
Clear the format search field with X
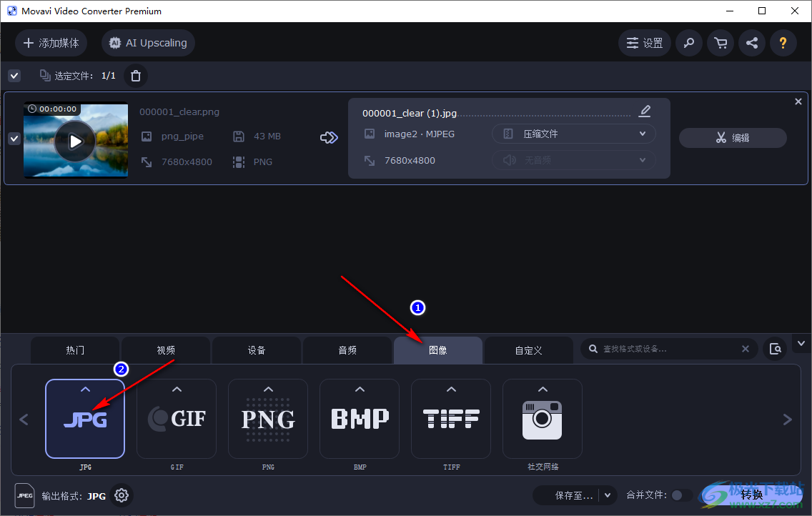pos(746,349)
